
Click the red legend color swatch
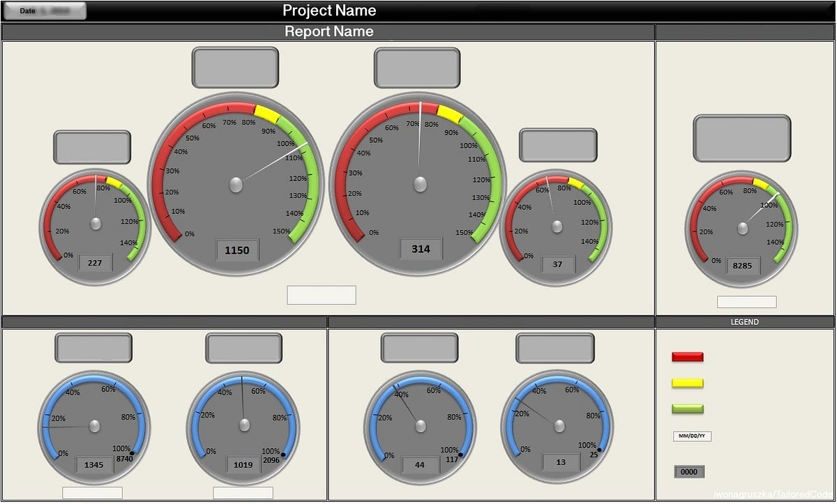pos(688,357)
